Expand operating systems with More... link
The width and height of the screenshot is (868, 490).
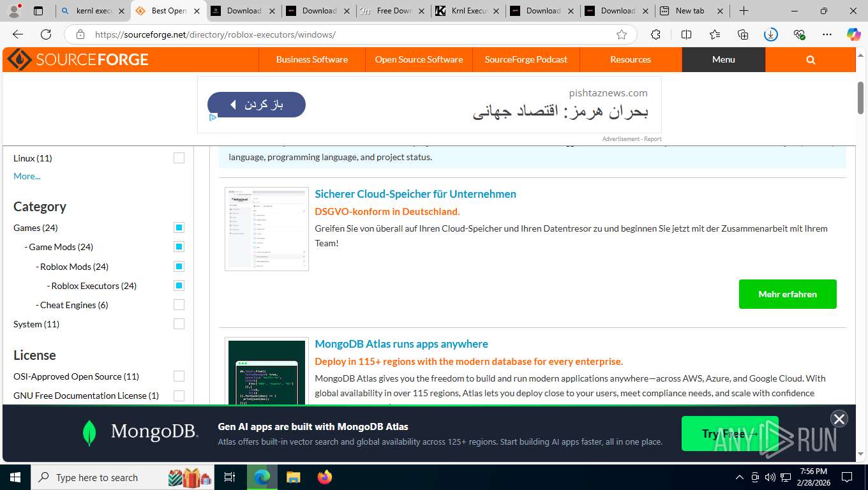[27, 176]
